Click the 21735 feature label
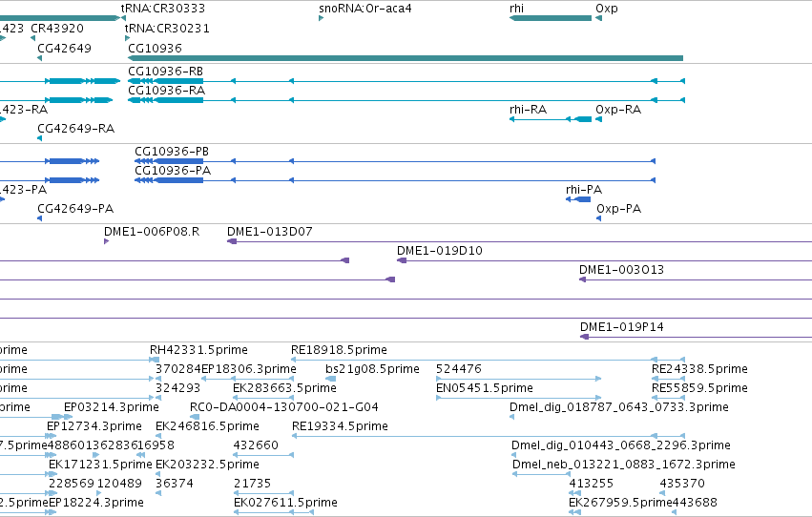 (x=252, y=484)
